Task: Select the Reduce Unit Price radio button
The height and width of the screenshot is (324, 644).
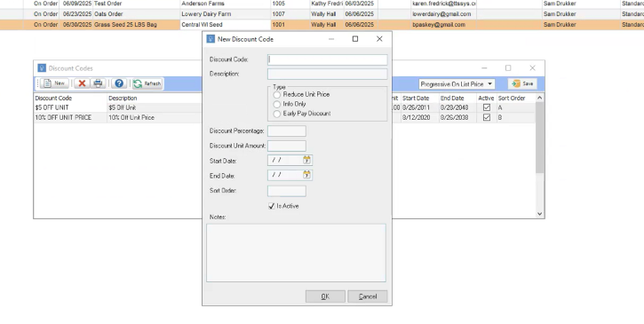Action: pyautogui.click(x=277, y=95)
